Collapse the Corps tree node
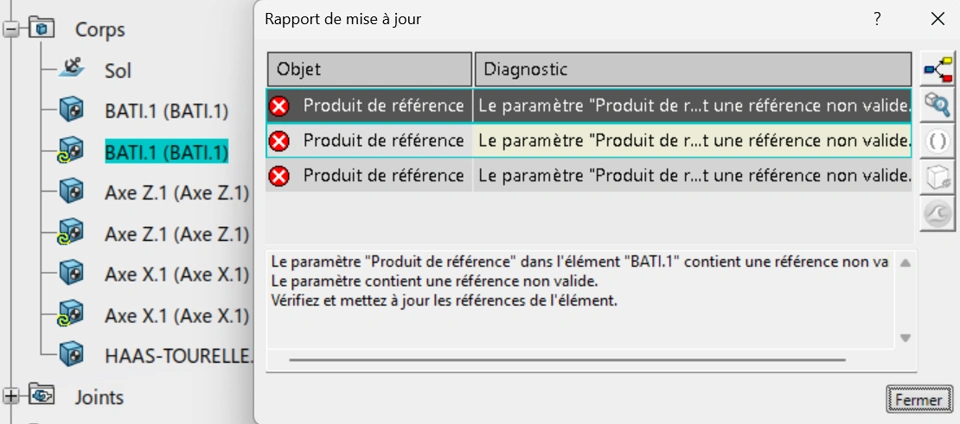 12,29
